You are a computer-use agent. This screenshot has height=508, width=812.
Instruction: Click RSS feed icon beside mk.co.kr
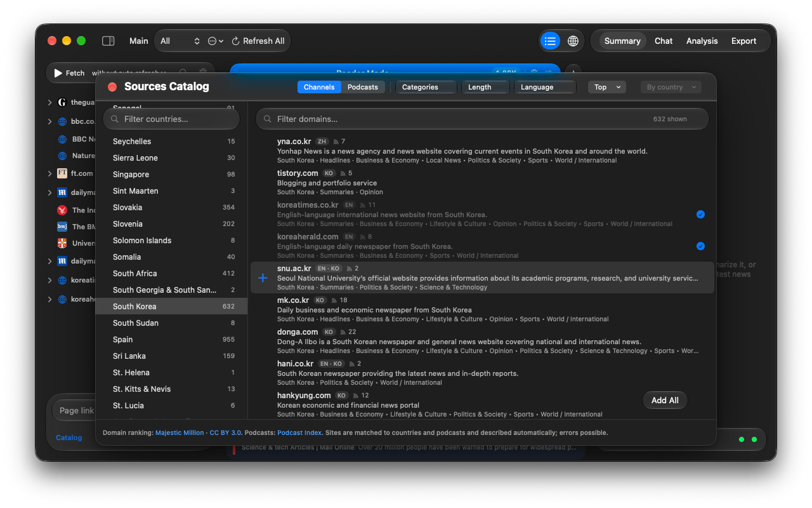click(x=334, y=300)
